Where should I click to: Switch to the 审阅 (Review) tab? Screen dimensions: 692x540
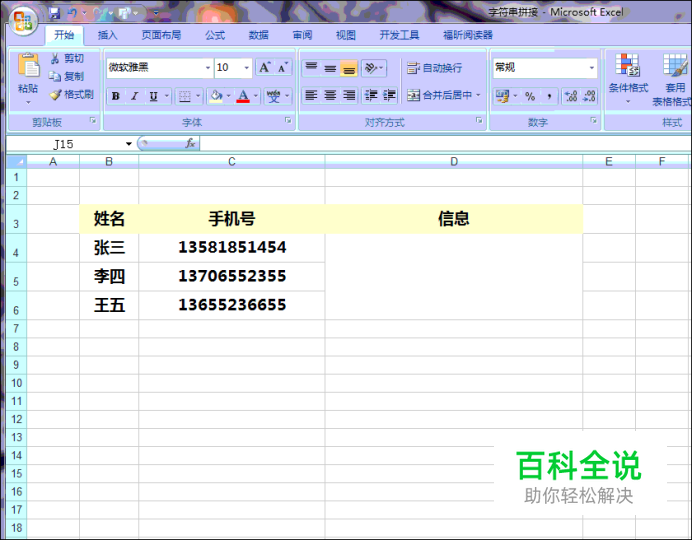point(302,35)
